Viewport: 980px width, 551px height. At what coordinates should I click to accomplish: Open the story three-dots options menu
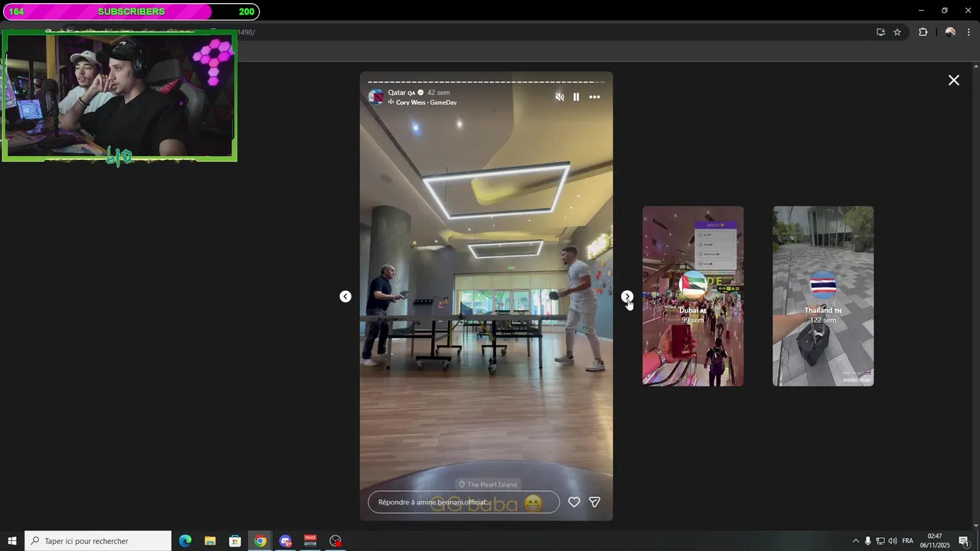click(595, 97)
